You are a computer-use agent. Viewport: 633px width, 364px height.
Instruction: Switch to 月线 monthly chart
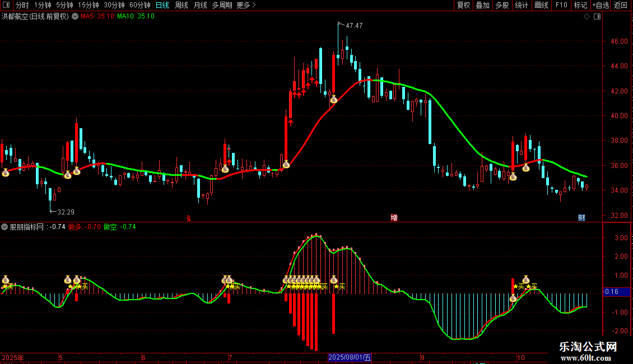click(200, 5)
